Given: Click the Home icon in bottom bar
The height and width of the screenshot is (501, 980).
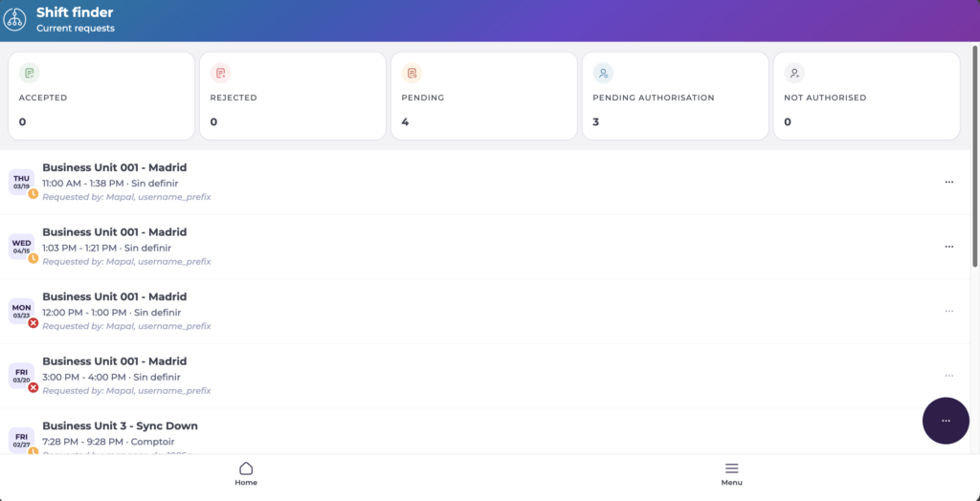Looking at the screenshot, I should coord(246,468).
